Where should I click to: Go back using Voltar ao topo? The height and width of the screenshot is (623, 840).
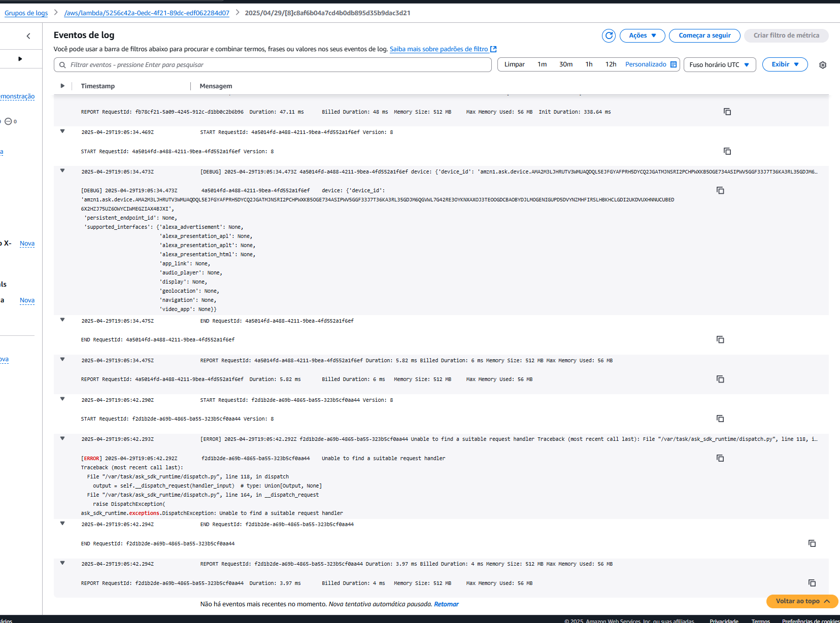[x=802, y=601]
